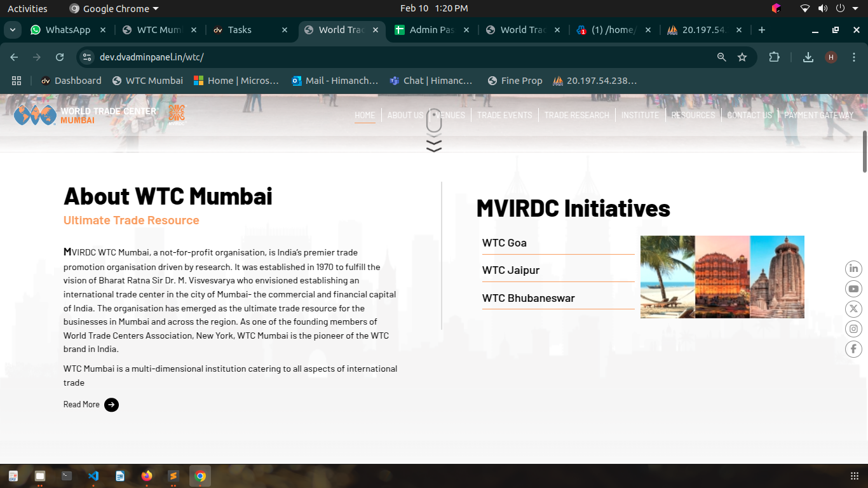This screenshot has width=868, height=488.
Task: Reload the page in Chrome
Action: [x=60, y=57]
